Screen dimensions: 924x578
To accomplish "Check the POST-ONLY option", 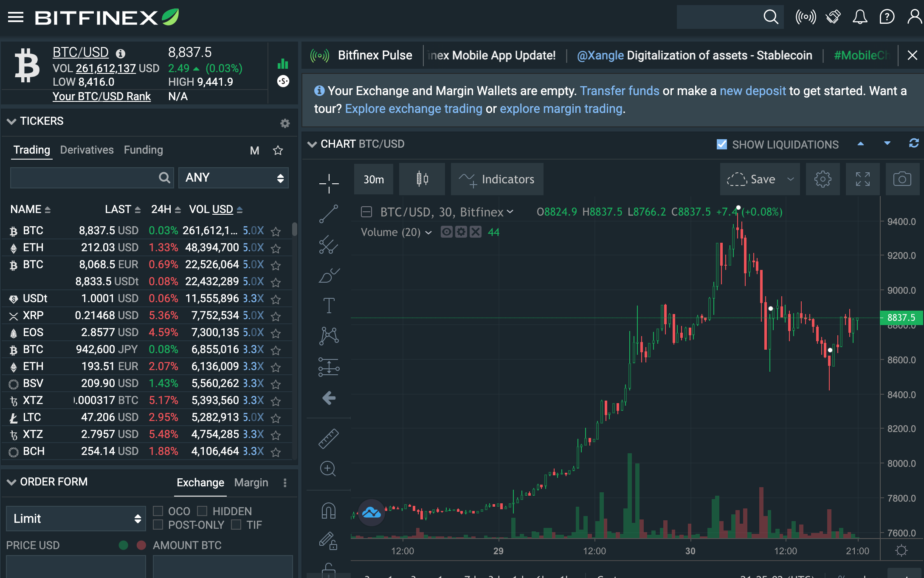I will [x=159, y=525].
